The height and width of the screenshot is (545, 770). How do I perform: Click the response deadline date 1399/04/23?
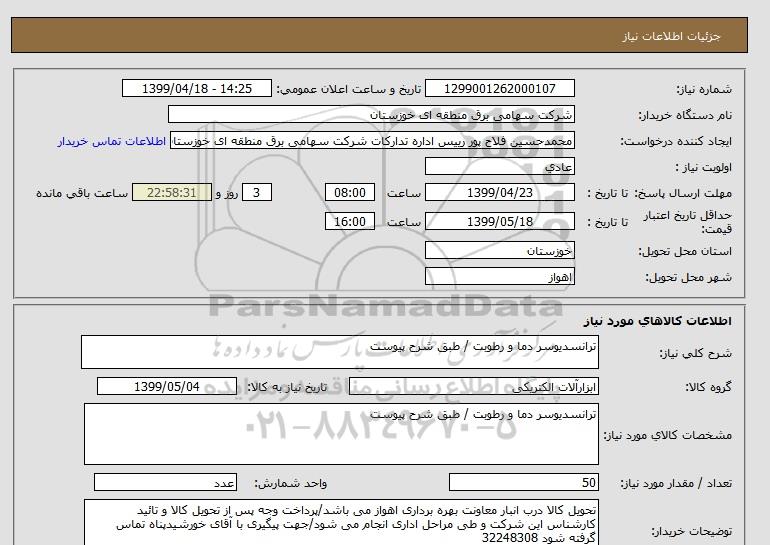pyautogui.click(x=501, y=193)
